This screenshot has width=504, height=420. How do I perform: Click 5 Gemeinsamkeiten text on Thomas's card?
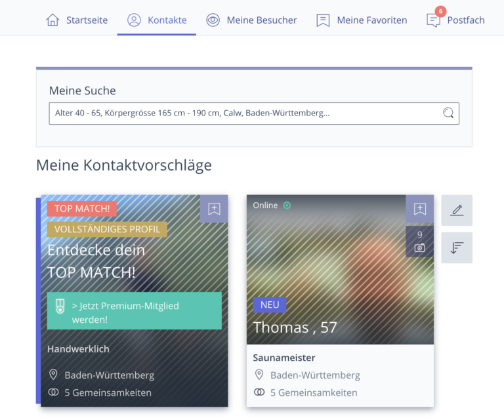[x=314, y=392]
